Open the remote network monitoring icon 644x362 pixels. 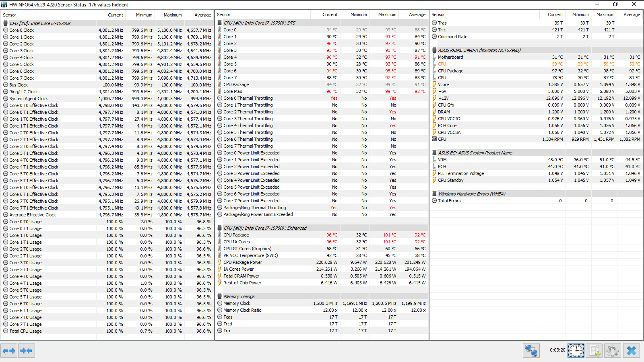point(531,351)
